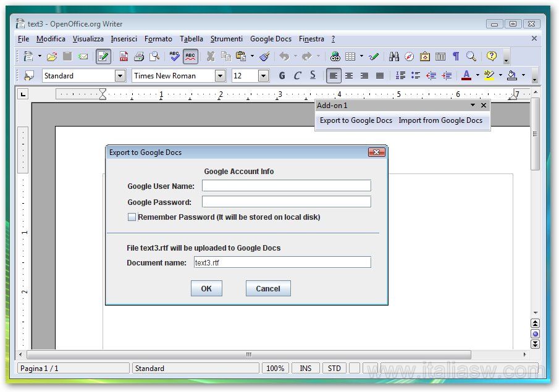Click the Increase Indent icon
The image size is (559, 392).
(447, 75)
